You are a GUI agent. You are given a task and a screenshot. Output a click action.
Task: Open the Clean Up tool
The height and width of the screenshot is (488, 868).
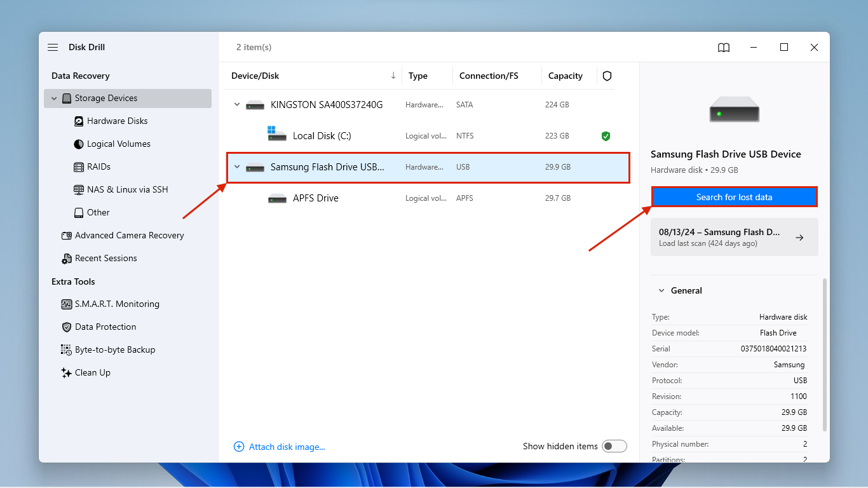click(92, 372)
